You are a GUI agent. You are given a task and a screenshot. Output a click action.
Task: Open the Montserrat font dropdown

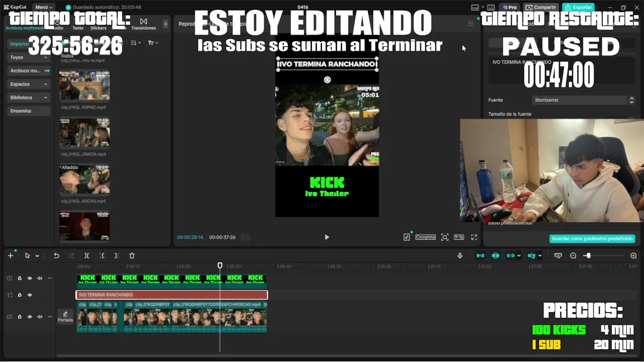click(584, 100)
